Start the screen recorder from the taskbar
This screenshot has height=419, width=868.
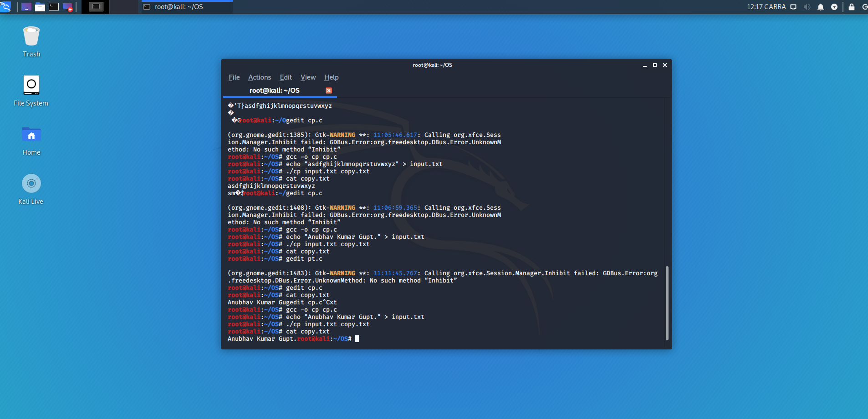[67, 7]
